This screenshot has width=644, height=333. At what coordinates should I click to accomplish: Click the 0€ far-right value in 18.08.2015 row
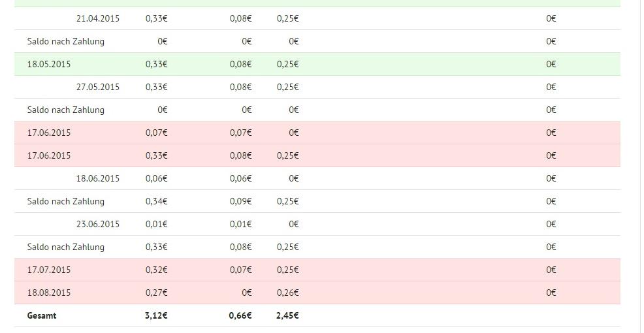[551, 293]
